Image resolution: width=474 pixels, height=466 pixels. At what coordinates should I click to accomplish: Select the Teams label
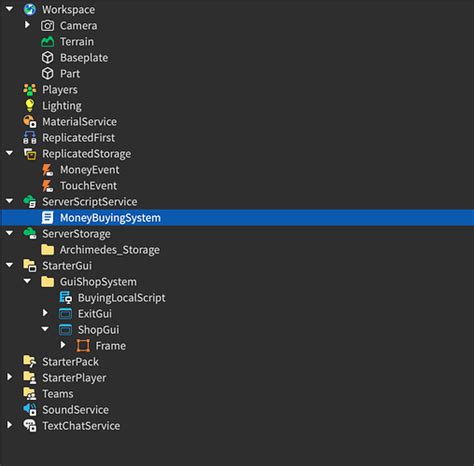pyautogui.click(x=58, y=394)
